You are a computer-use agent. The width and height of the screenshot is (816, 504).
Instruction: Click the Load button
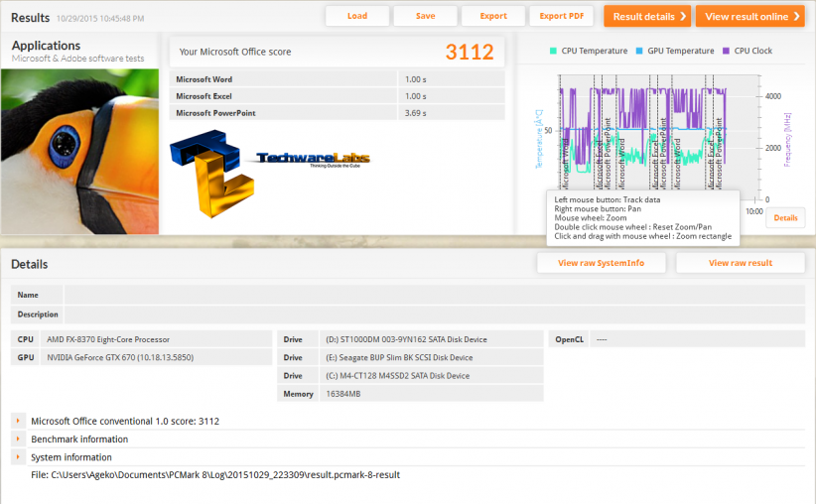[x=357, y=16]
